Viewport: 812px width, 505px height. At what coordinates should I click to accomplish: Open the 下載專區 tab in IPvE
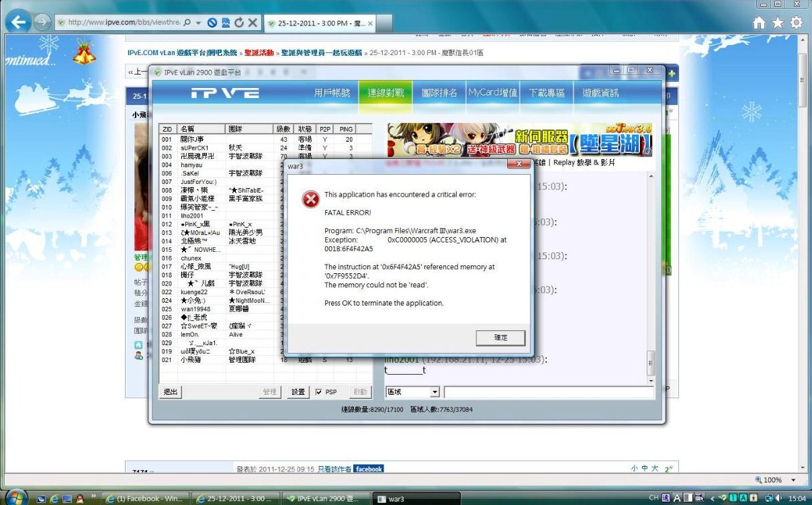(x=547, y=93)
